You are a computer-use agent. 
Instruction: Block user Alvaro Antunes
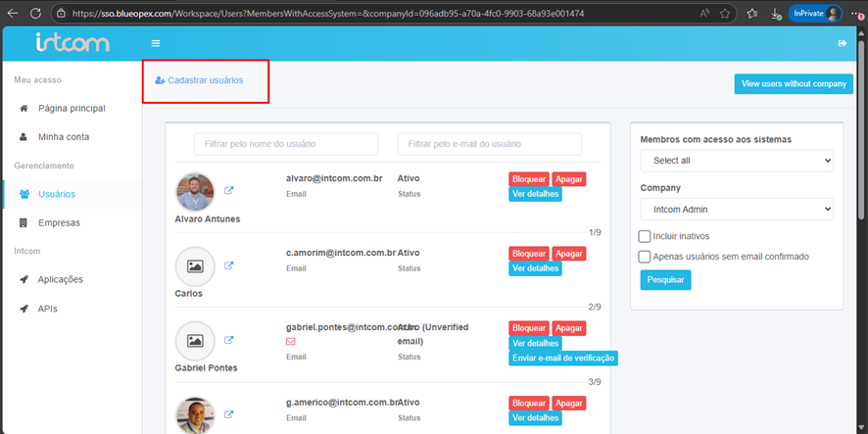(529, 179)
